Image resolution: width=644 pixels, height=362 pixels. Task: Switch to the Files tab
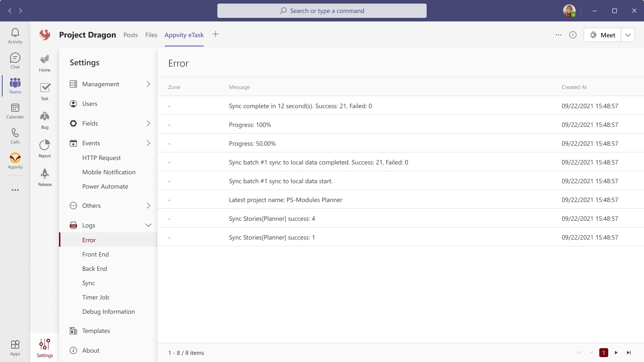[151, 35]
